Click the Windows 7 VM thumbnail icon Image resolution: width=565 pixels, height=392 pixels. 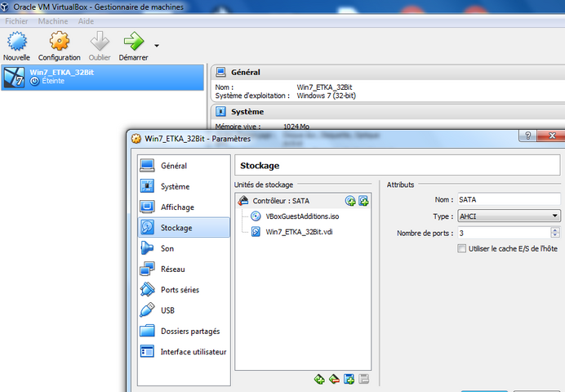[14, 77]
